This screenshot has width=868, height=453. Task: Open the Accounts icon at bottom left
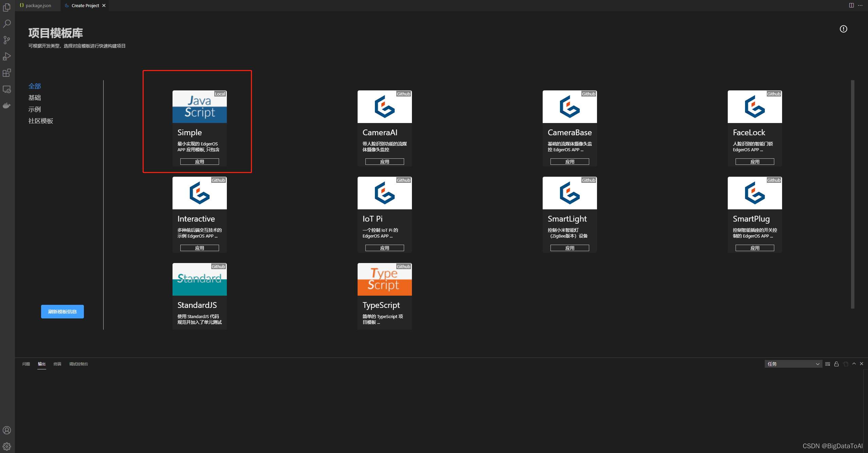click(7, 430)
